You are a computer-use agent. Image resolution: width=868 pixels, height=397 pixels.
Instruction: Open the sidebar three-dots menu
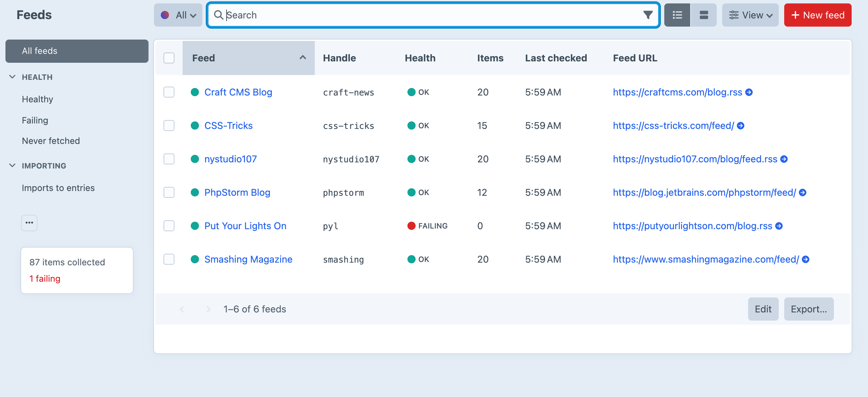click(29, 223)
